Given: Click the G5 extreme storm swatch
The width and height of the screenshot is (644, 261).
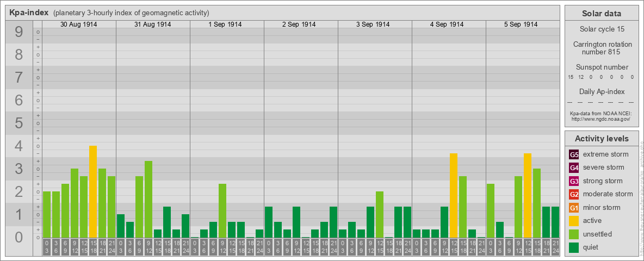Looking at the screenshot, I should tap(574, 154).
